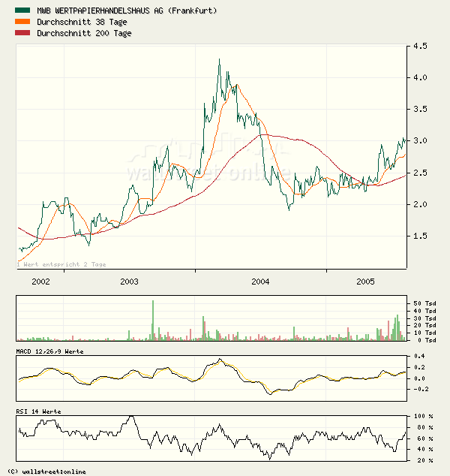The image size is (450, 476).
Task: Click the 'RSI 14 Werte' panel title
Action: tap(38, 411)
